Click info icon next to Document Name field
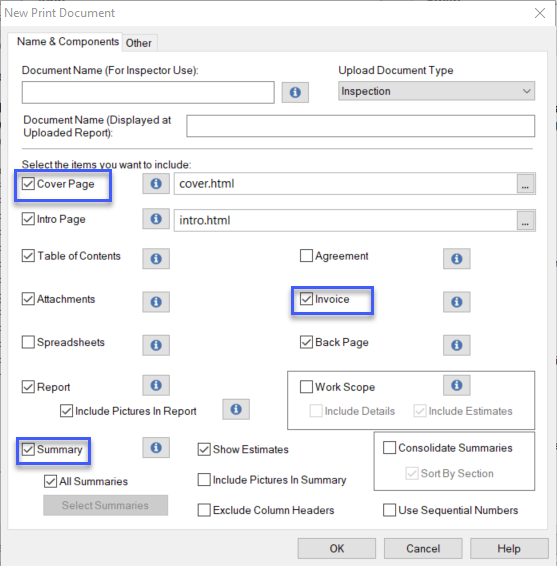 coord(295,92)
